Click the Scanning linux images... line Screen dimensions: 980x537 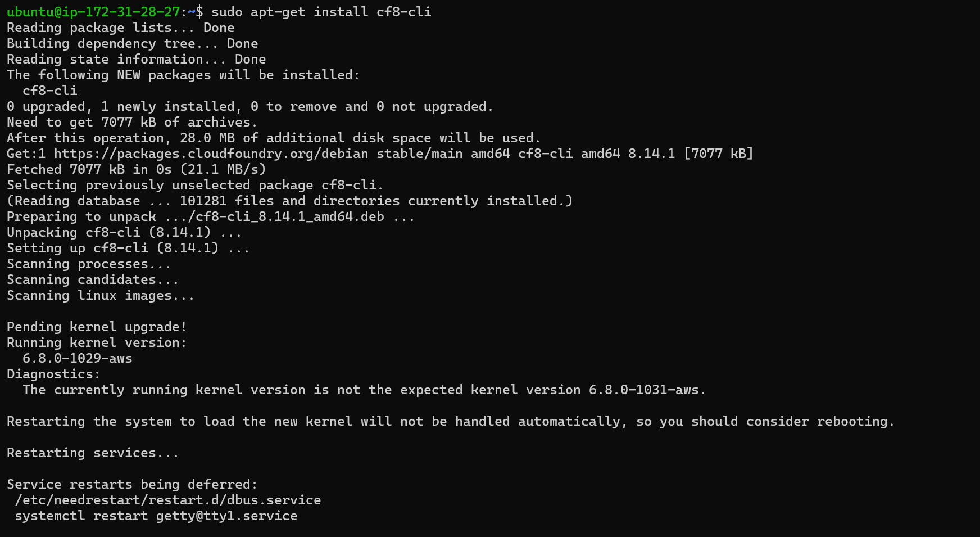click(x=101, y=295)
